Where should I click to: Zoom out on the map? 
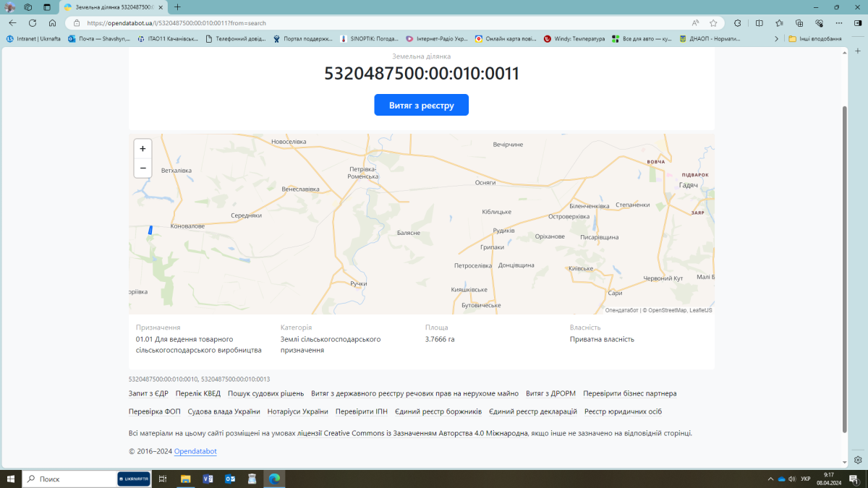[x=142, y=168]
